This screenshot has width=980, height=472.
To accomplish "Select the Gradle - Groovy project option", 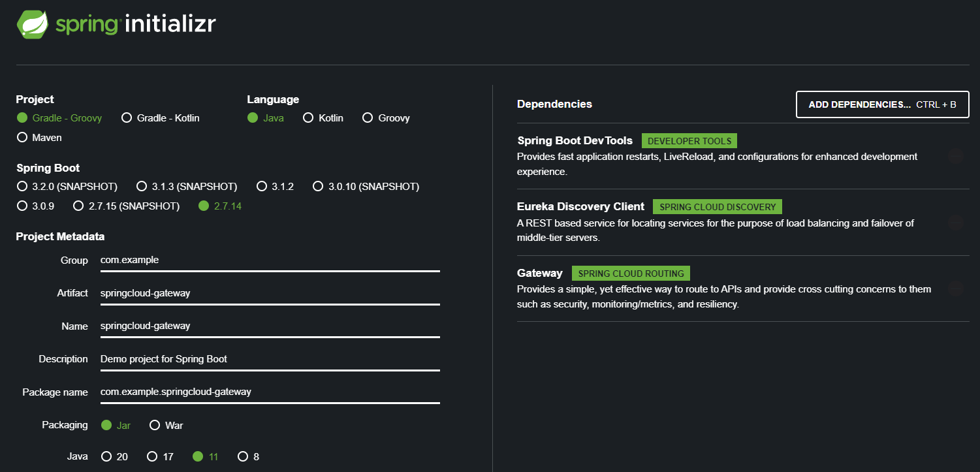I will (x=59, y=118).
